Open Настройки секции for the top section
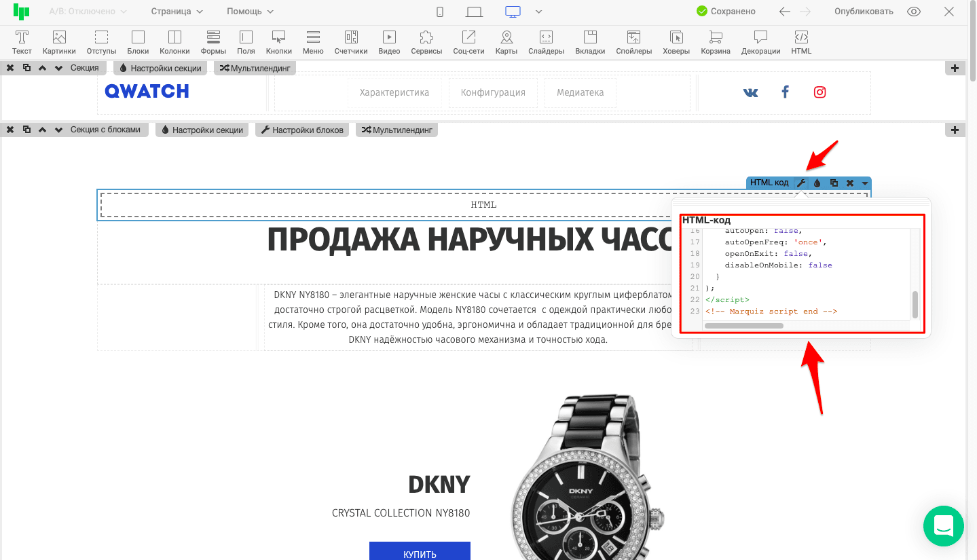This screenshot has width=977, height=560. pyautogui.click(x=160, y=68)
